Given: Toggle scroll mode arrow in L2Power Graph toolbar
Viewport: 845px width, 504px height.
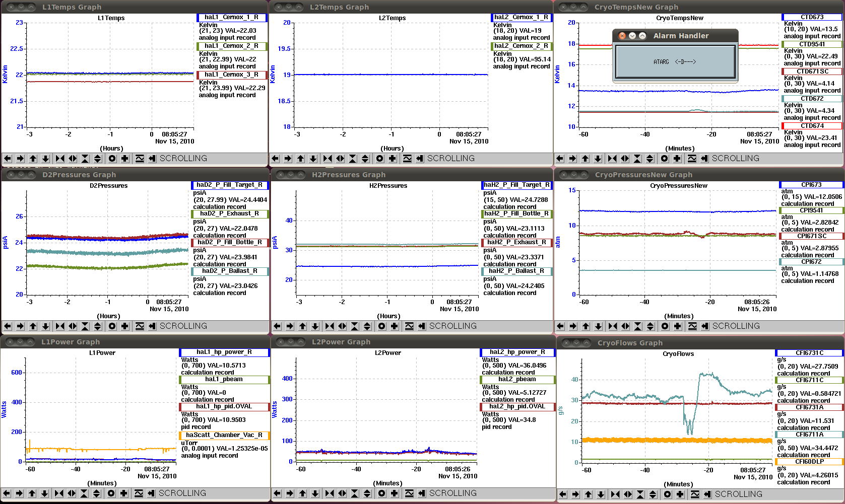Looking at the screenshot, I should 422,493.
